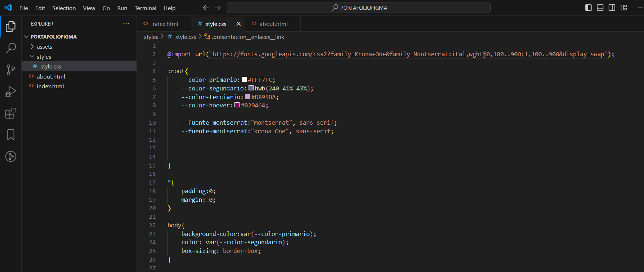
Task: Click the styles breadcrumb segment
Action: [151, 37]
